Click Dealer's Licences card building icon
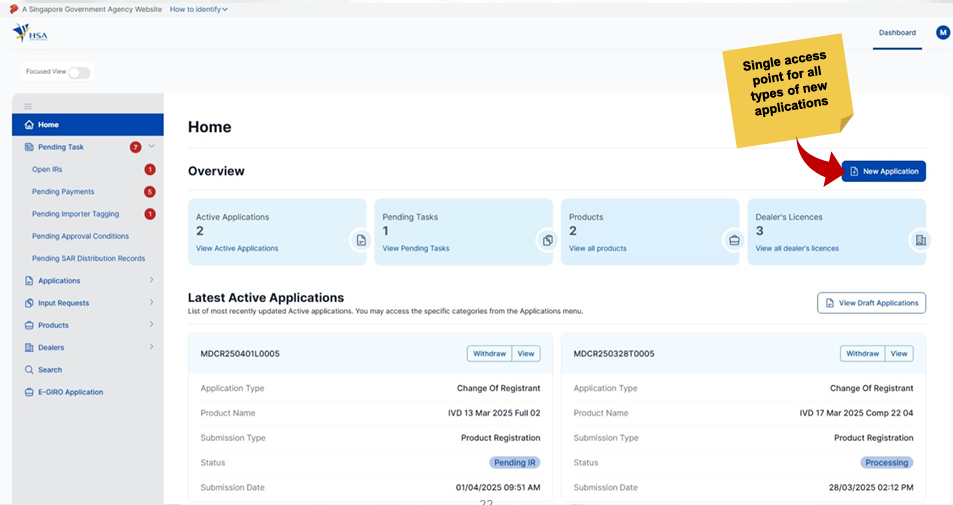 pos(921,240)
